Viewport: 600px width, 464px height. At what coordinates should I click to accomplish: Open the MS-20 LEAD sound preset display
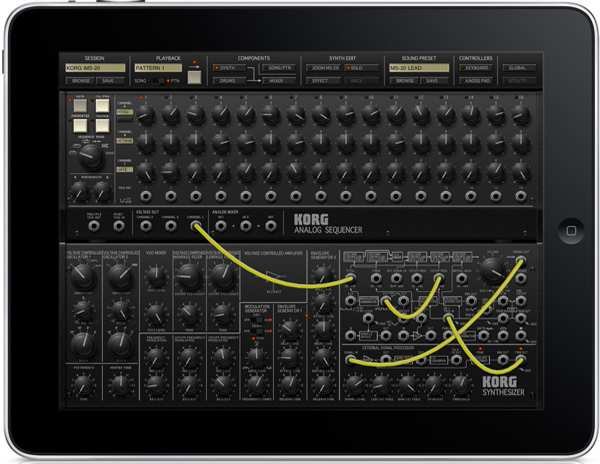419,68
